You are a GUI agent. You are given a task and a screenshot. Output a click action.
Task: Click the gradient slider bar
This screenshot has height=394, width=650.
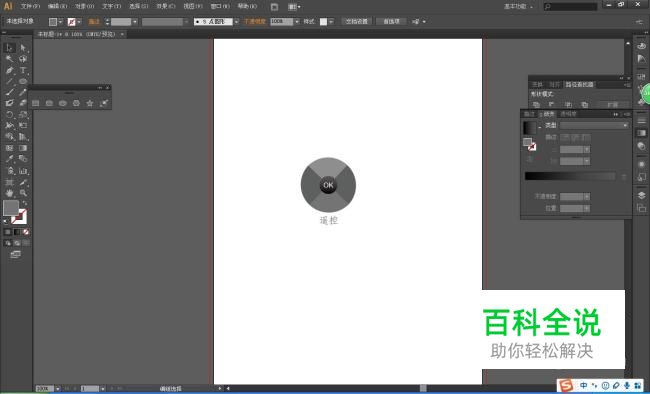coord(570,176)
